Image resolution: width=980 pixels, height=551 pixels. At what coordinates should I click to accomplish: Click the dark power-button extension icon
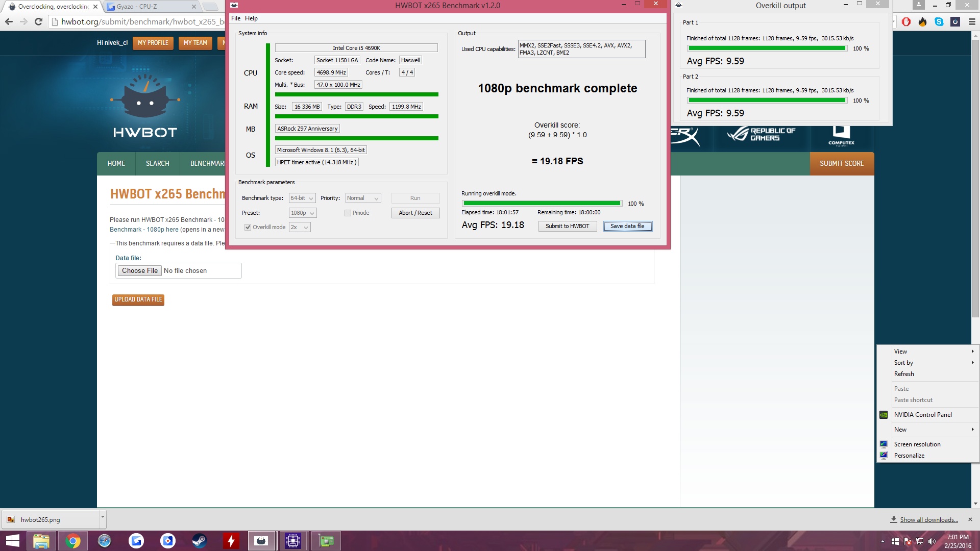click(x=955, y=21)
